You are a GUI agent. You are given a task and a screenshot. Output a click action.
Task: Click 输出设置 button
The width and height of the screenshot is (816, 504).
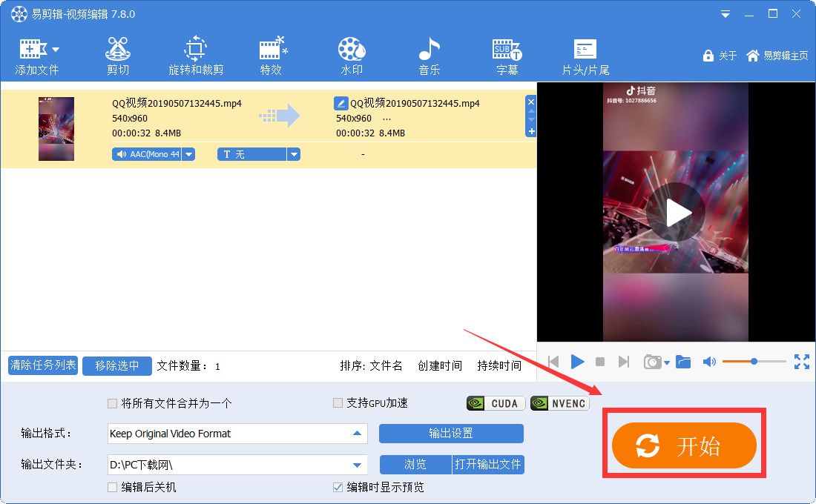[x=451, y=434]
